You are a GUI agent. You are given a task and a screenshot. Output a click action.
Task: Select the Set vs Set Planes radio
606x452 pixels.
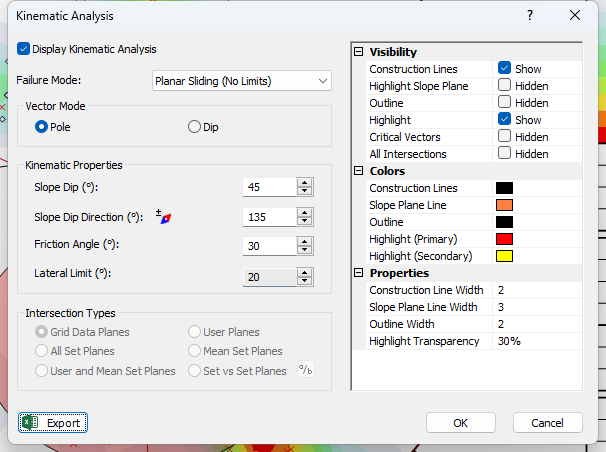coord(194,371)
